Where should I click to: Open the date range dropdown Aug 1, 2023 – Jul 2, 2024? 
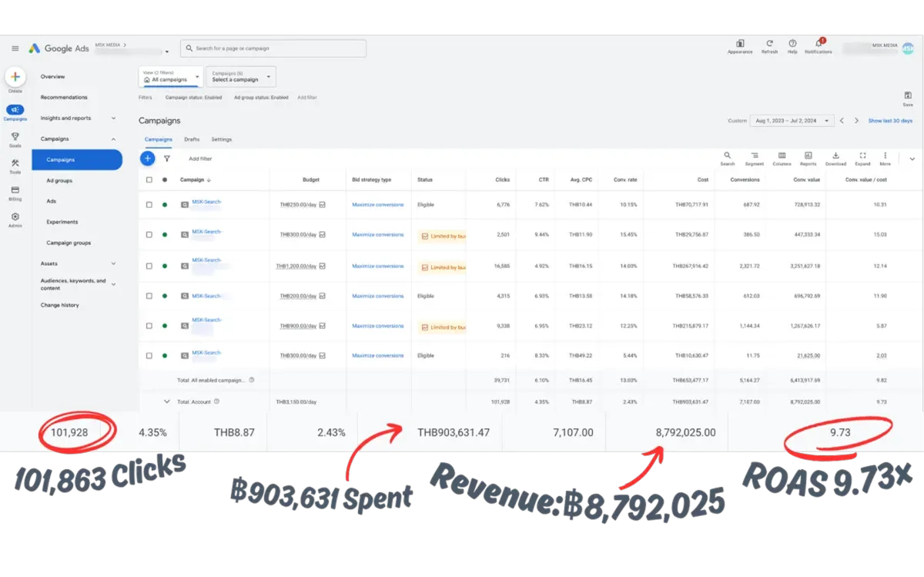click(x=792, y=121)
